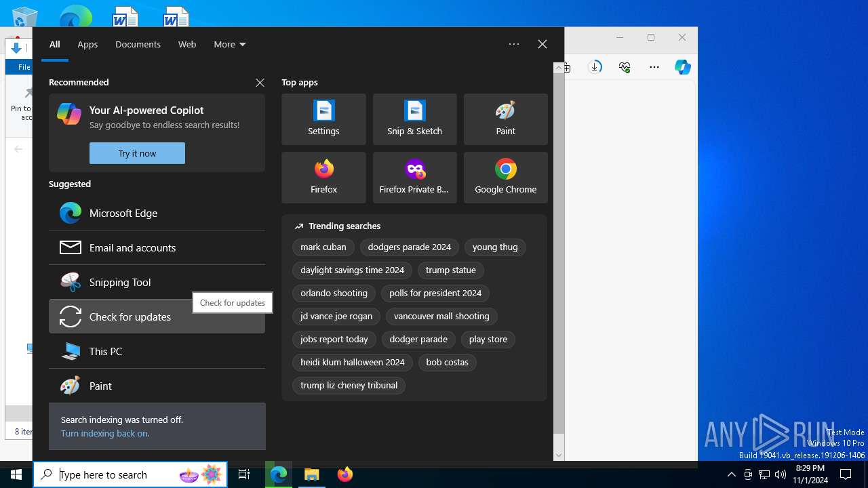The width and height of the screenshot is (868, 488).
Task: Turn indexing back on link
Action: pos(105,433)
